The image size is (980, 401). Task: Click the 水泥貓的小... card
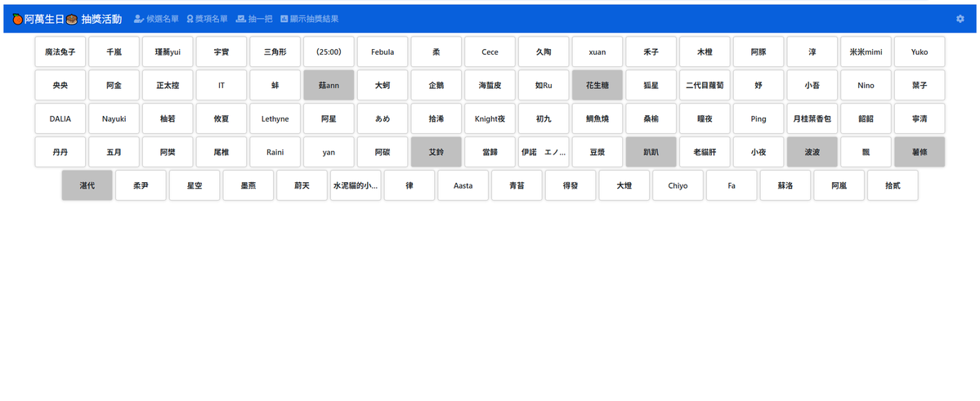[x=356, y=185]
